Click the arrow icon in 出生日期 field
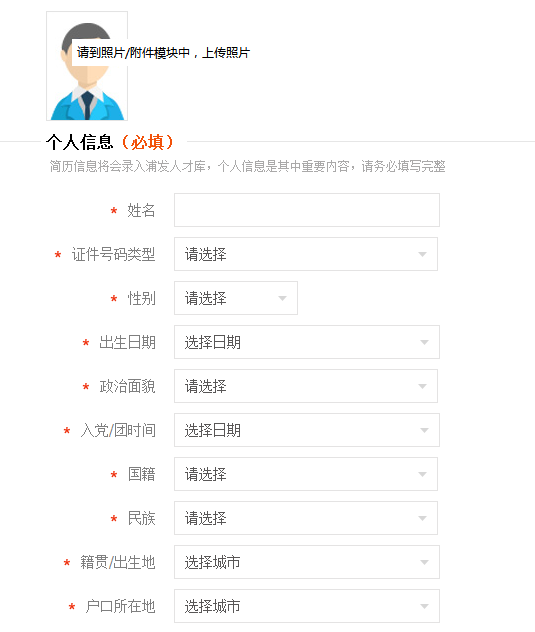The height and width of the screenshot is (632, 535). 424,342
